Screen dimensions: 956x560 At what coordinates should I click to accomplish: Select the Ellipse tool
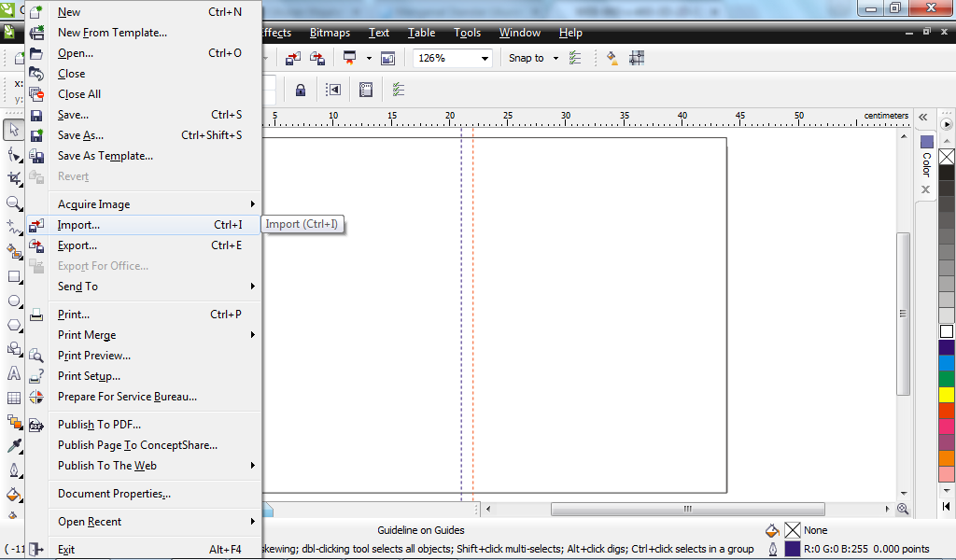[13, 301]
